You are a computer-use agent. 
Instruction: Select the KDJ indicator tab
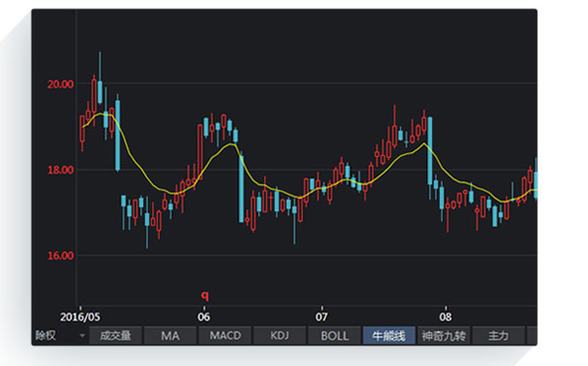pos(280,336)
